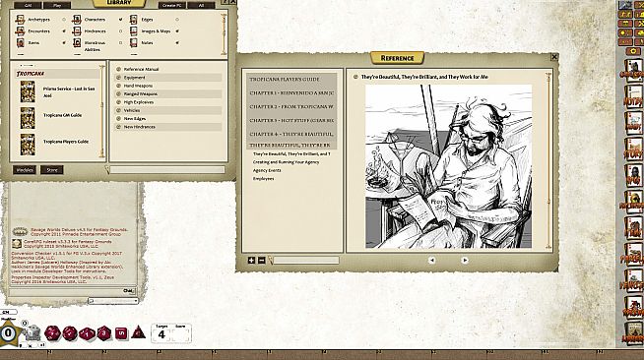Click the link icon beside Equipment
This screenshot has height=360, width=644.
point(119,78)
